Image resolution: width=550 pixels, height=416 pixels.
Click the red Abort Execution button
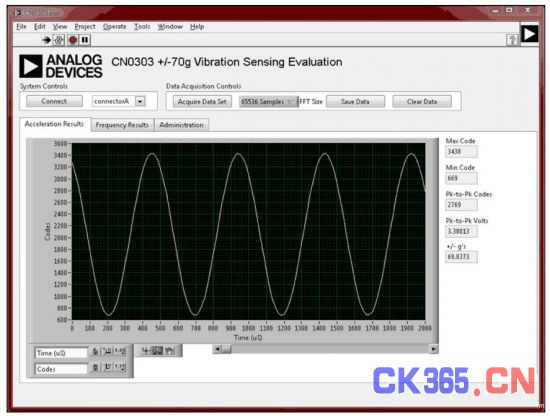click(73, 40)
